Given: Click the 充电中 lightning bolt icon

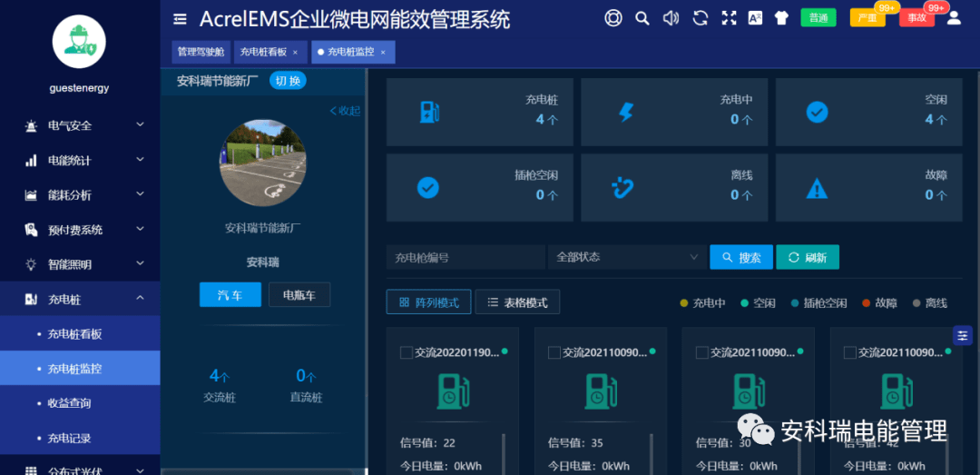Looking at the screenshot, I should click(625, 112).
